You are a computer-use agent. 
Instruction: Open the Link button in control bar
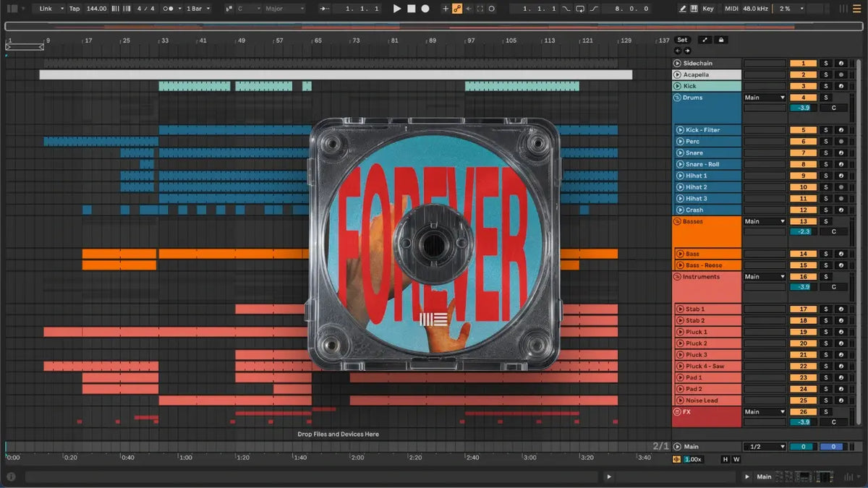click(x=49, y=9)
